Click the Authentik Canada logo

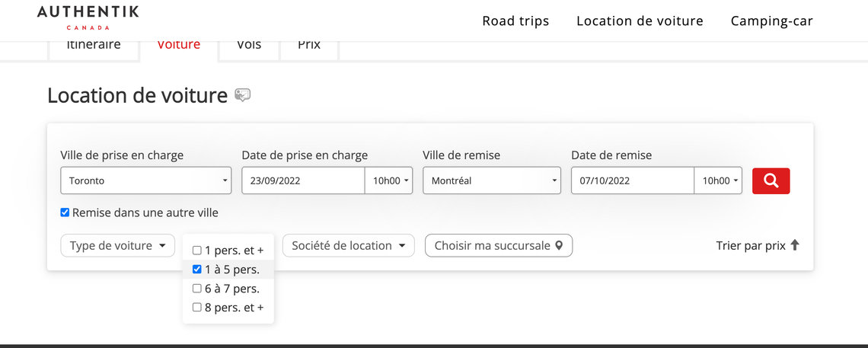(88, 18)
